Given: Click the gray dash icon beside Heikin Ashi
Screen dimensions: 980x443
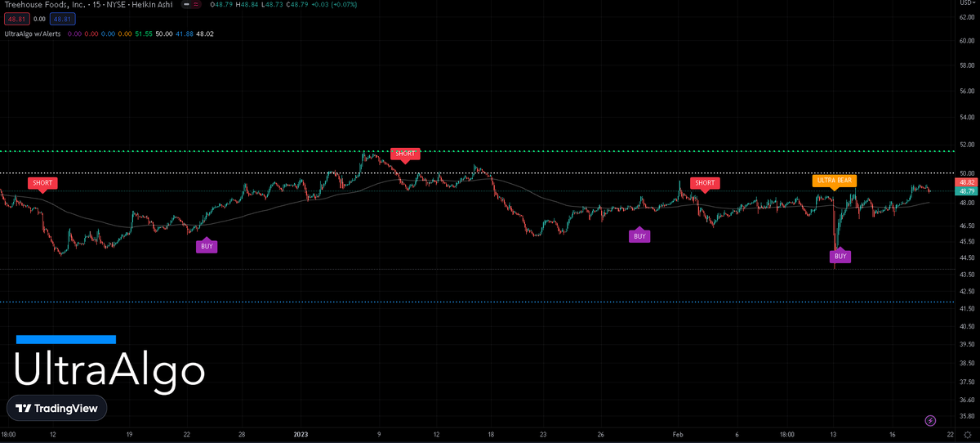Looking at the screenshot, I should pyautogui.click(x=186, y=5).
